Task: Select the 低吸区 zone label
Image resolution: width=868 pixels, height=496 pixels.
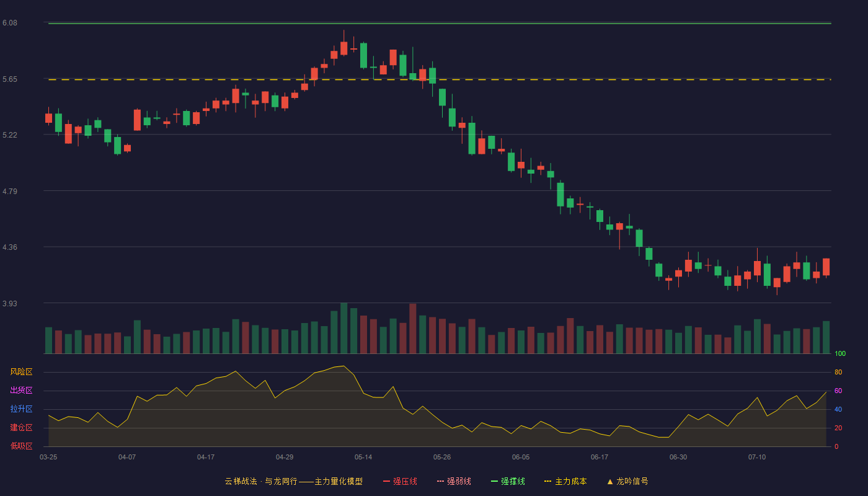Action: [21, 446]
